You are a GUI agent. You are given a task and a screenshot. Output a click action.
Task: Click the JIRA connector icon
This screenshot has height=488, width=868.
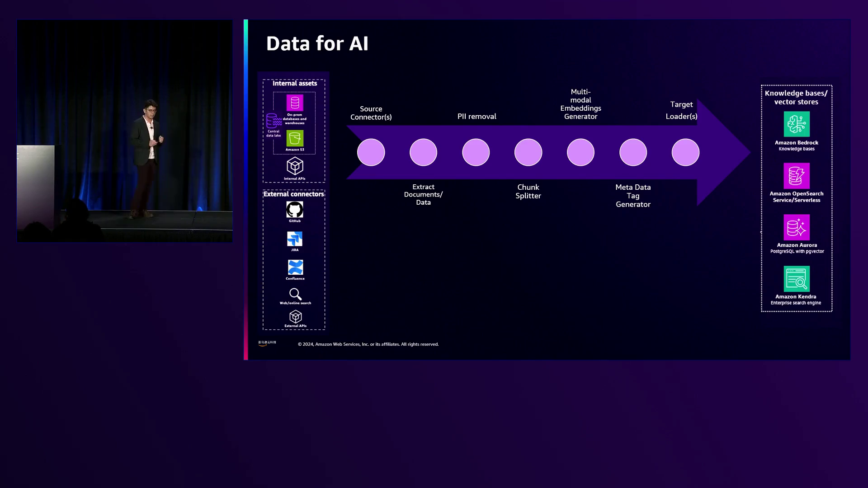pos(295,239)
